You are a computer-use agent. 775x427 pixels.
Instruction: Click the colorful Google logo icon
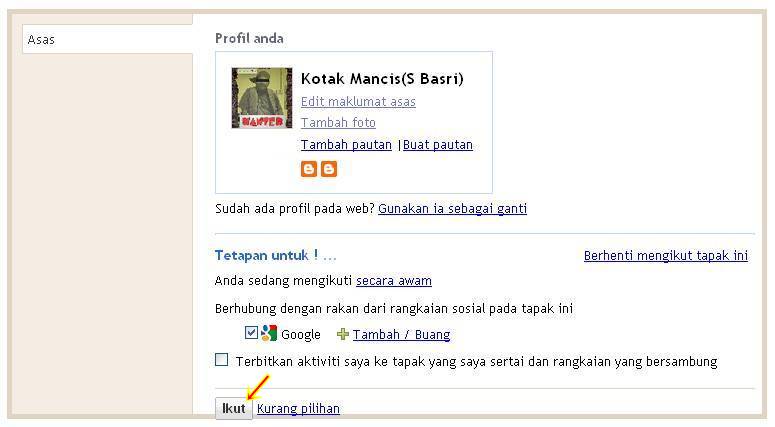[269, 333]
